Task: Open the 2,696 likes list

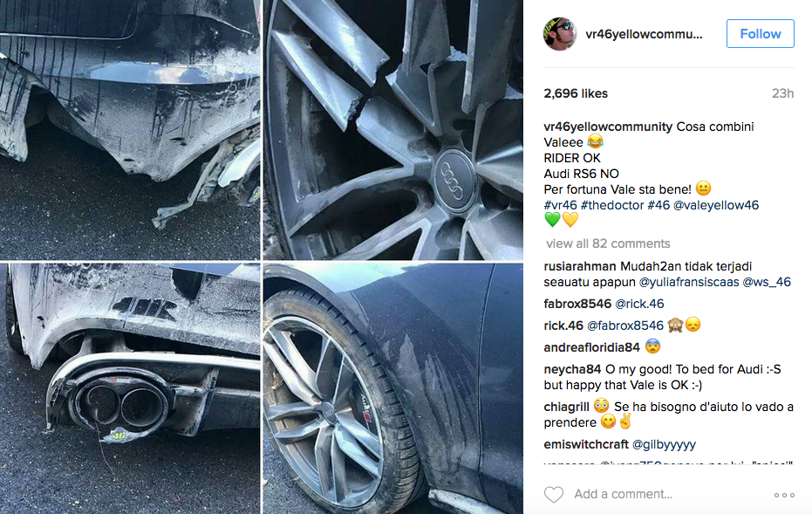Action: [576, 93]
